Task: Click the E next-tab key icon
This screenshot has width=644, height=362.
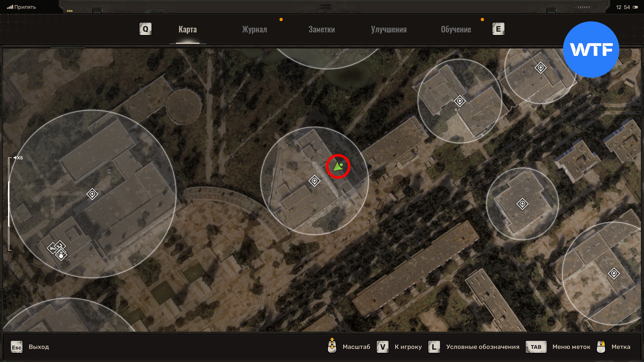Action: click(498, 29)
